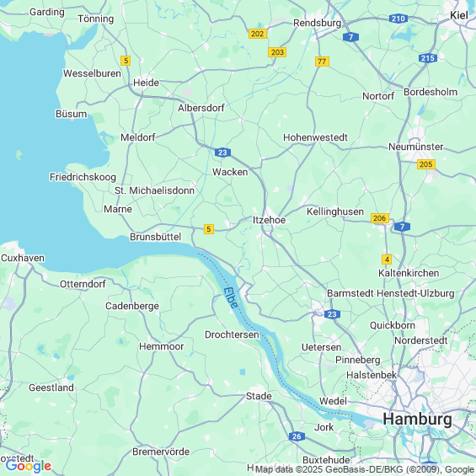Click the yellow 77 road shield

[322, 62]
